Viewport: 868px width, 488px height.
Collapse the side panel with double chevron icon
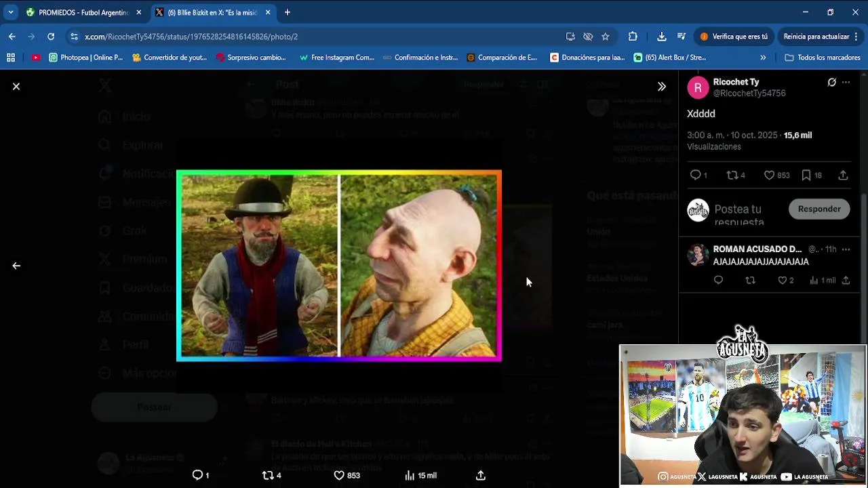[x=662, y=87]
